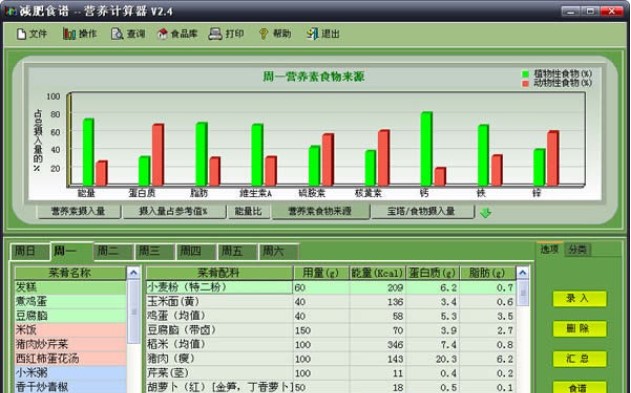Click the 植物性食物 green legend swatch
The image size is (631, 393).
(x=525, y=74)
